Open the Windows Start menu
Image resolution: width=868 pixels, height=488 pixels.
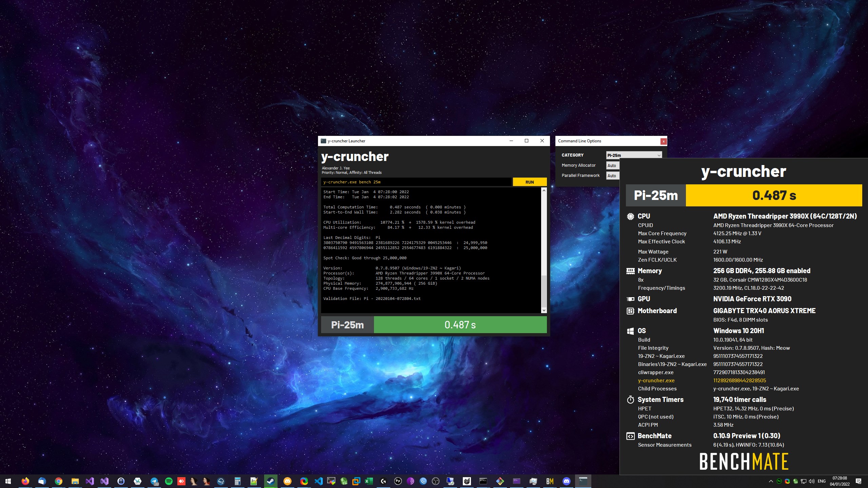[x=8, y=481]
